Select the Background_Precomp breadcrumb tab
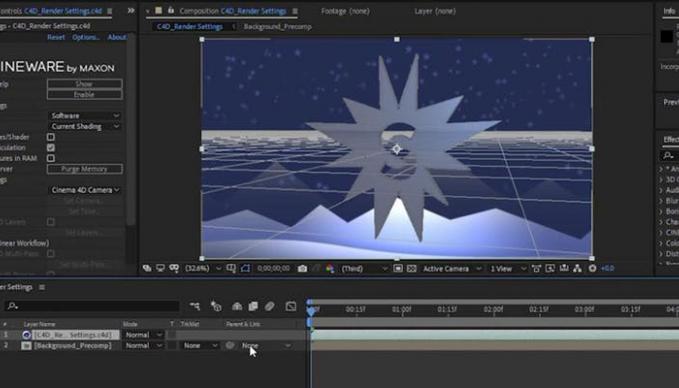Viewport: 679px width, 388px height. coord(278,27)
